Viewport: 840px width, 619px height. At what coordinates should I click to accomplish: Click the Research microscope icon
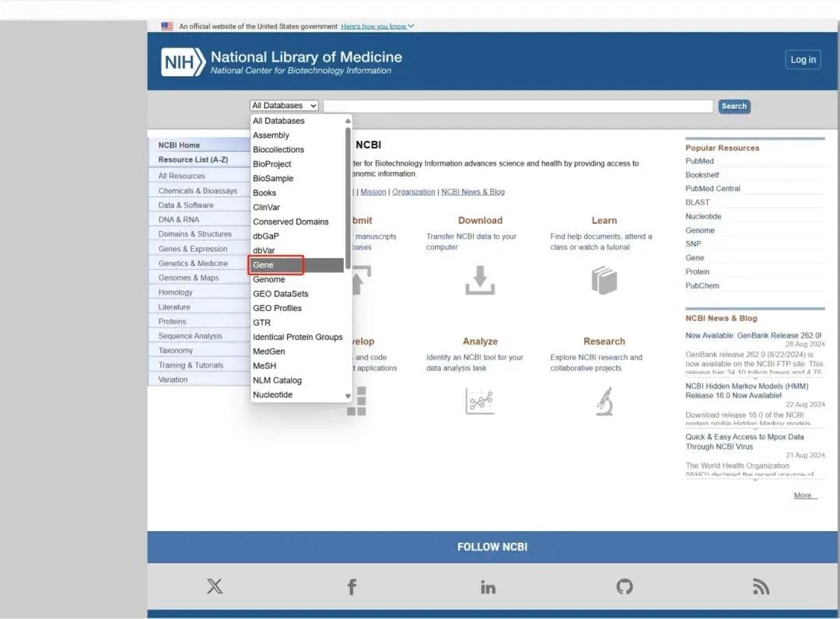point(604,401)
